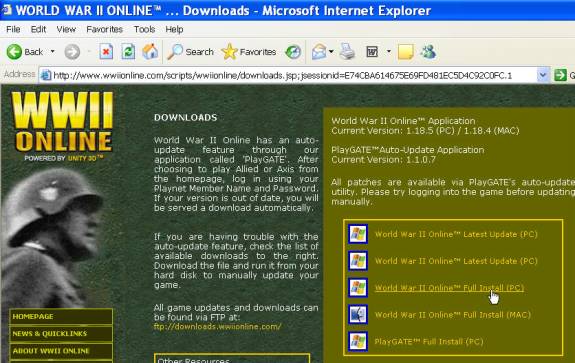
Task: Click the Internet Explorer title bar icon
Action: [x=7, y=10]
